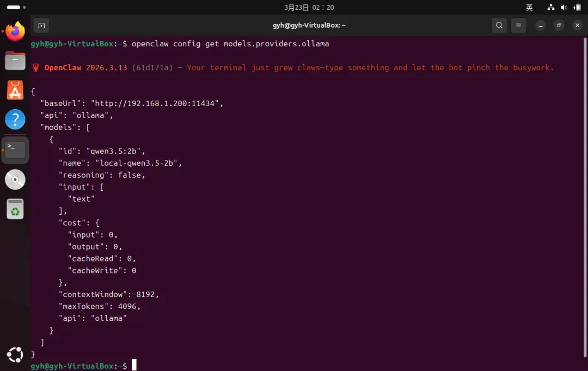Minimize the terminal window
Screen dimensions: 588x371
coord(541,26)
